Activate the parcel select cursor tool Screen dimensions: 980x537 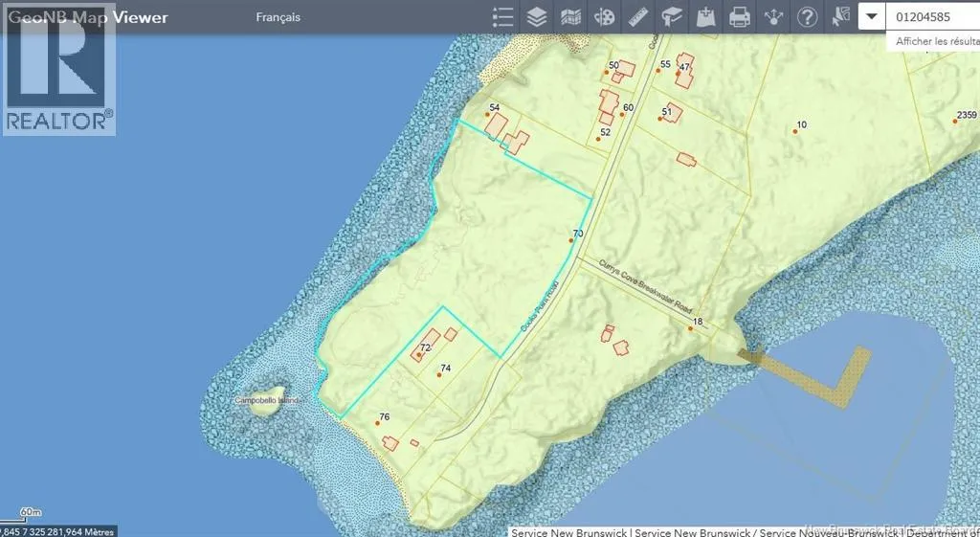[x=840, y=16]
